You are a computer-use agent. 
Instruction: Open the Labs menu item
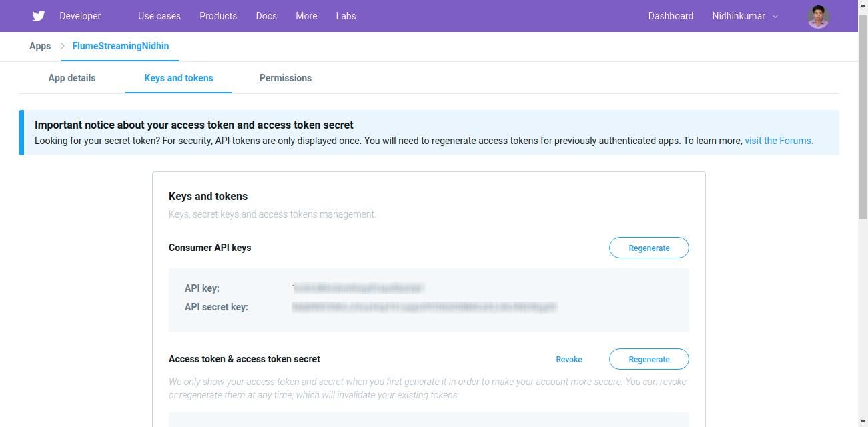346,16
